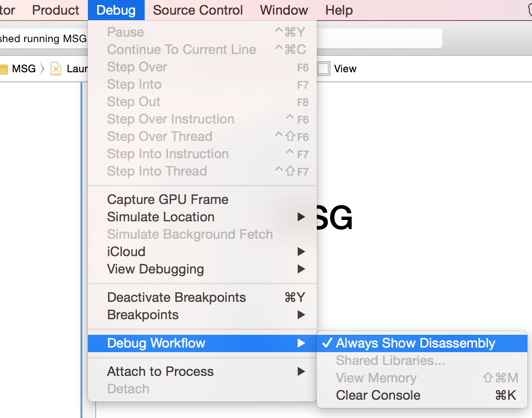Viewport: 532px width, 418px height.
Task: Click the LaunchScreen file icon in breadcrumb
Action: [x=55, y=69]
